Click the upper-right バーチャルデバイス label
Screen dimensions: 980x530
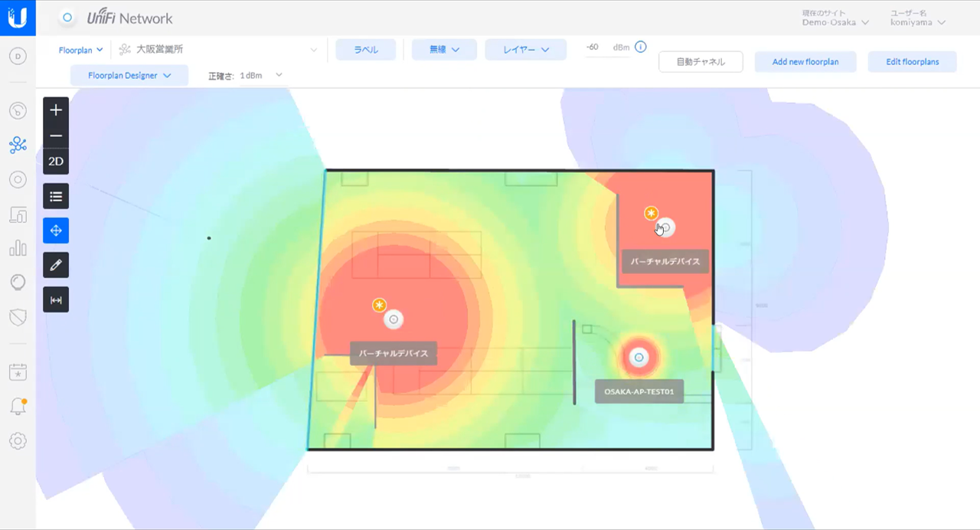click(665, 261)
